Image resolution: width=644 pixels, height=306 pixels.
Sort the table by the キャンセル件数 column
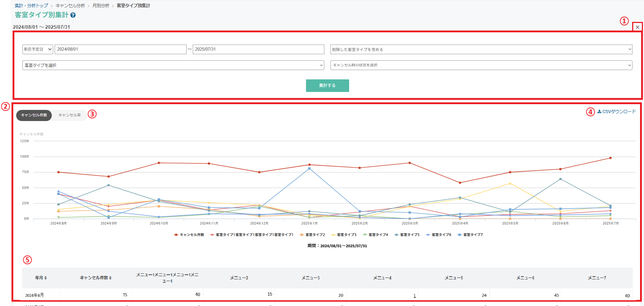96,278
